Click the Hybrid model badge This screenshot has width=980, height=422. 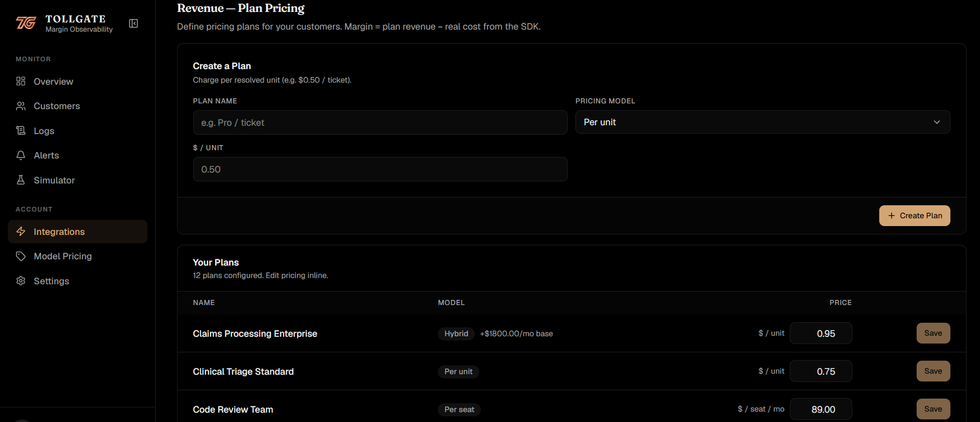tap(456, 334)
